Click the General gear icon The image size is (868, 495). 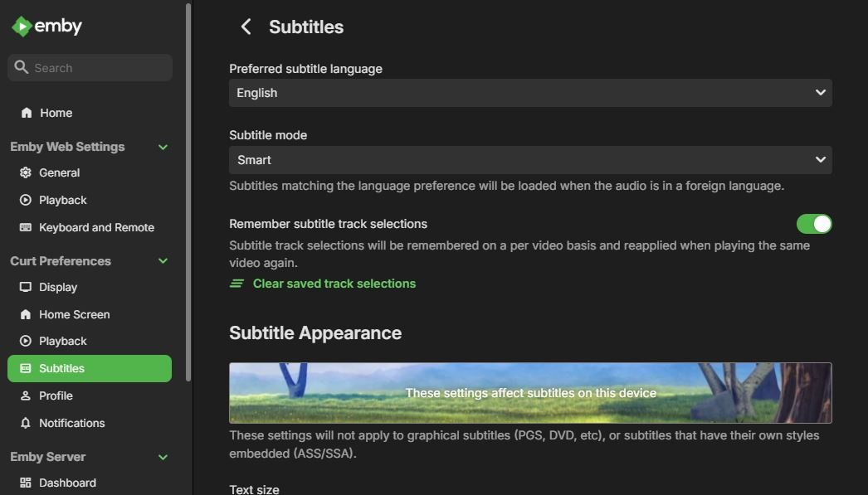26,172
